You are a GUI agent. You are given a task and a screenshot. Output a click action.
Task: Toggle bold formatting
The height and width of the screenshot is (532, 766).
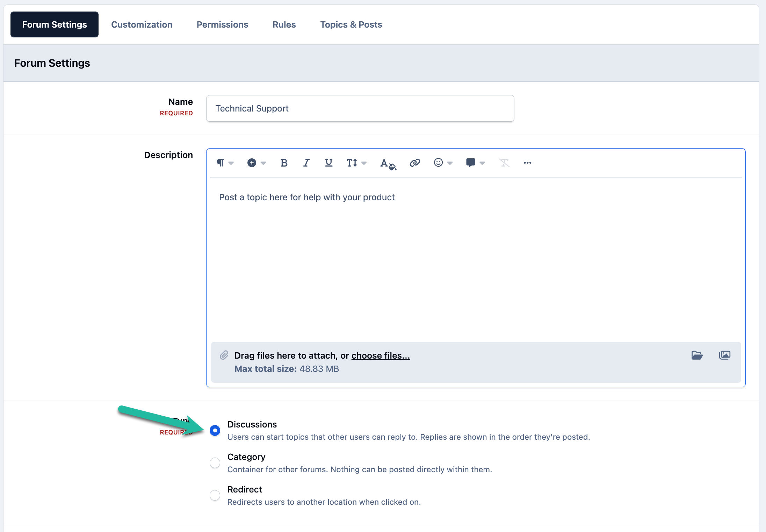click(x=284, y=163)
